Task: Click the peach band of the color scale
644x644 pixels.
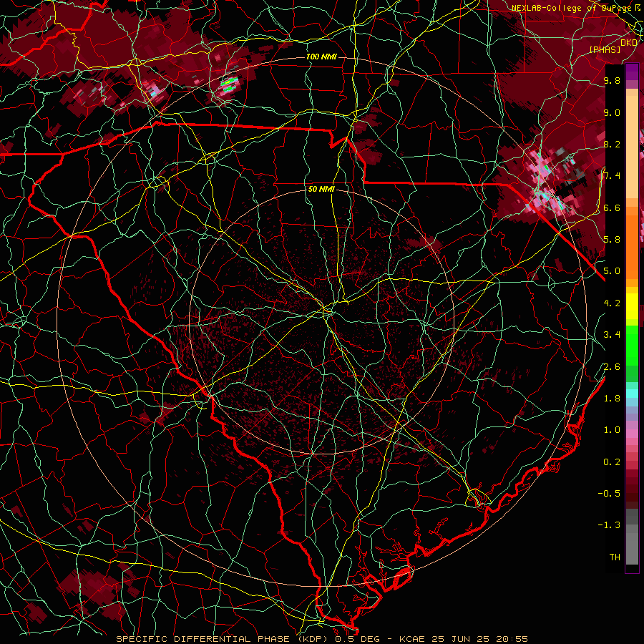Action: pyautogui.click(x=632, y=147)
